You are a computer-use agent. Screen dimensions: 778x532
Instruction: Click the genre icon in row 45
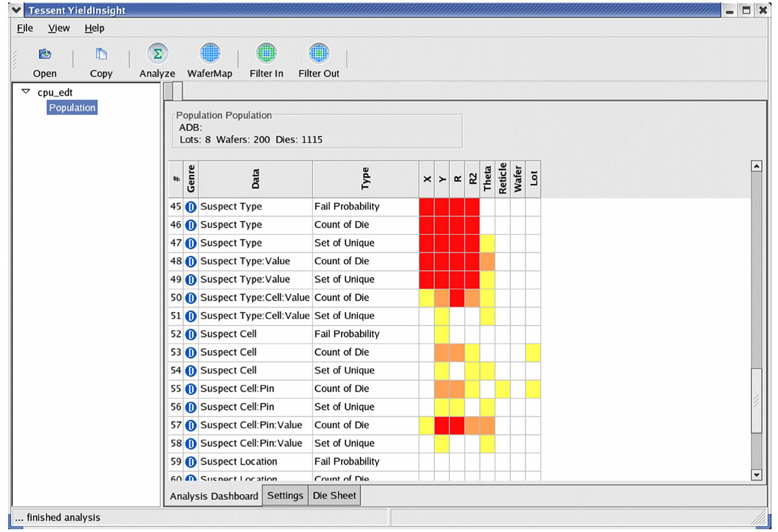(191, 207)
